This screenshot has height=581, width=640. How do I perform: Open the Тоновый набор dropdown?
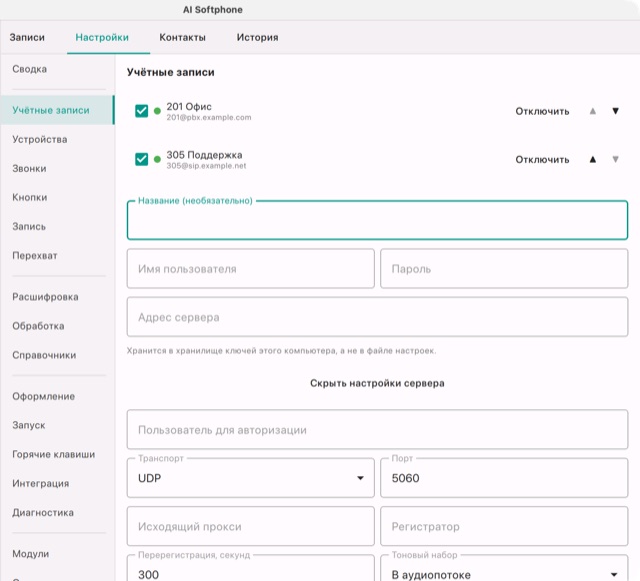(504, 570)
